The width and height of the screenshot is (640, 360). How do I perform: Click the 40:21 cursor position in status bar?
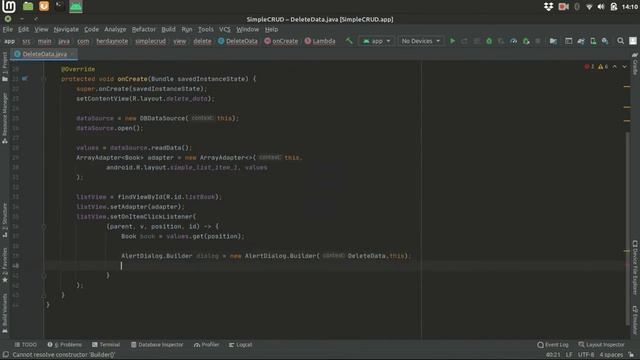coord(553,355)
